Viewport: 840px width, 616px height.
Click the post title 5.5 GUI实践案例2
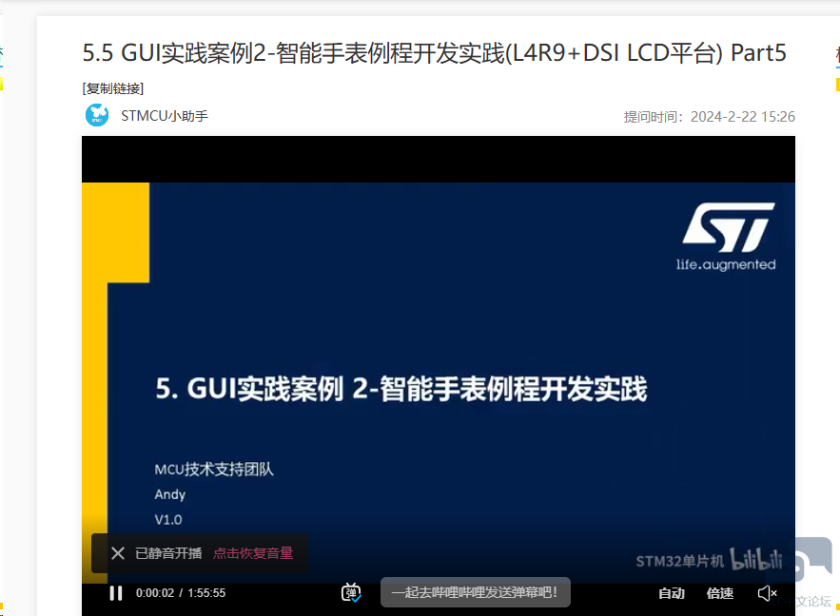pyautogui.click(x=434, y=53)
